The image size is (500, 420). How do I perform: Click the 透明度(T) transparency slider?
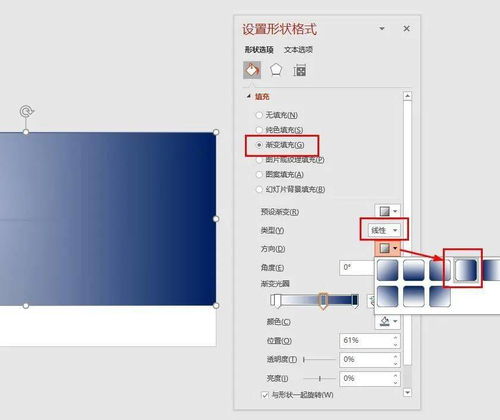coord(319,360)
